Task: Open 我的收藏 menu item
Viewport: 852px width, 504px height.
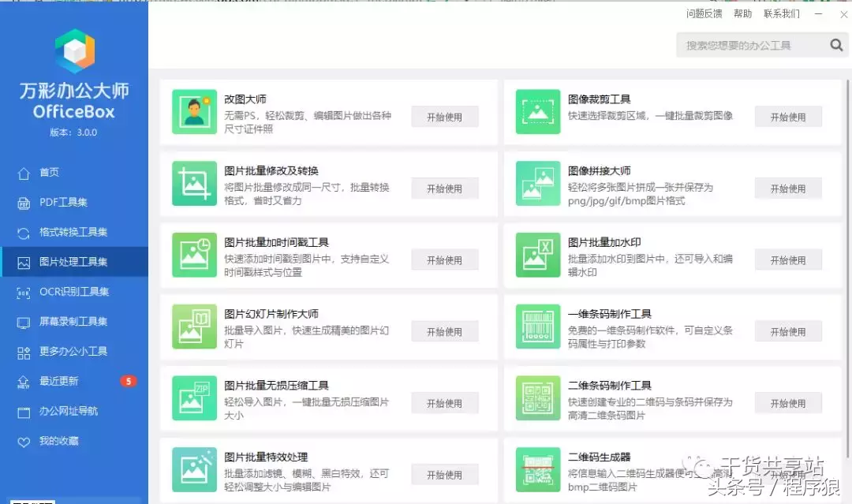Action: [x=74, y=441]
